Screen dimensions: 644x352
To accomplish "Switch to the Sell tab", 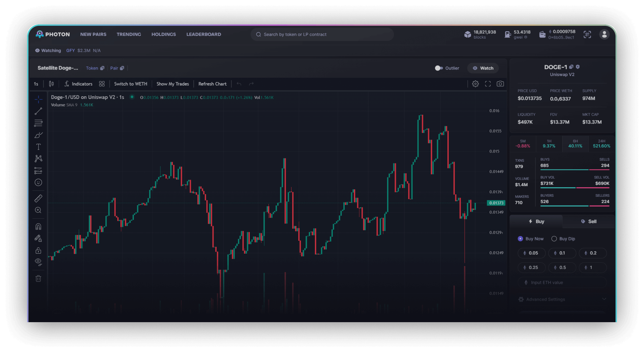I will tap(588, 221).
